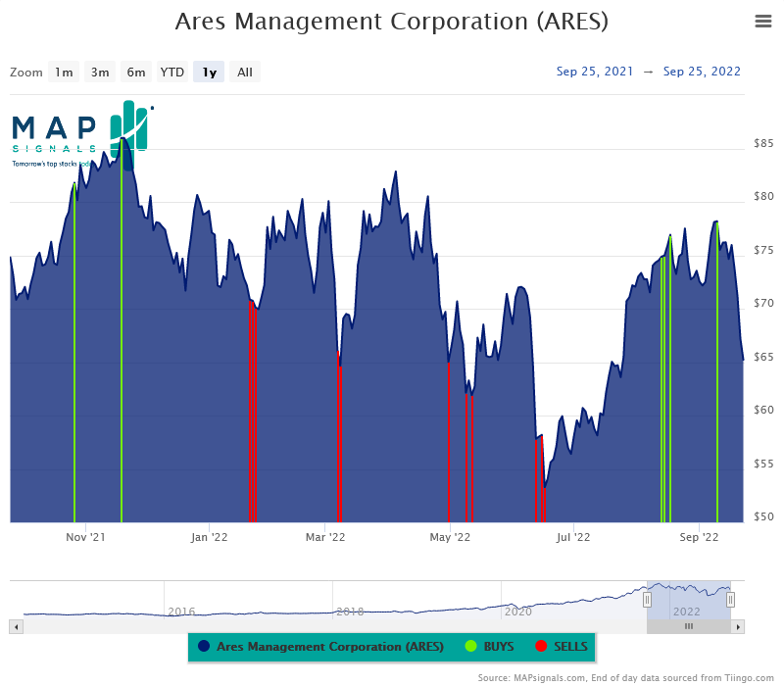Click the Jan '22 axis label

[x=209, y=537]
